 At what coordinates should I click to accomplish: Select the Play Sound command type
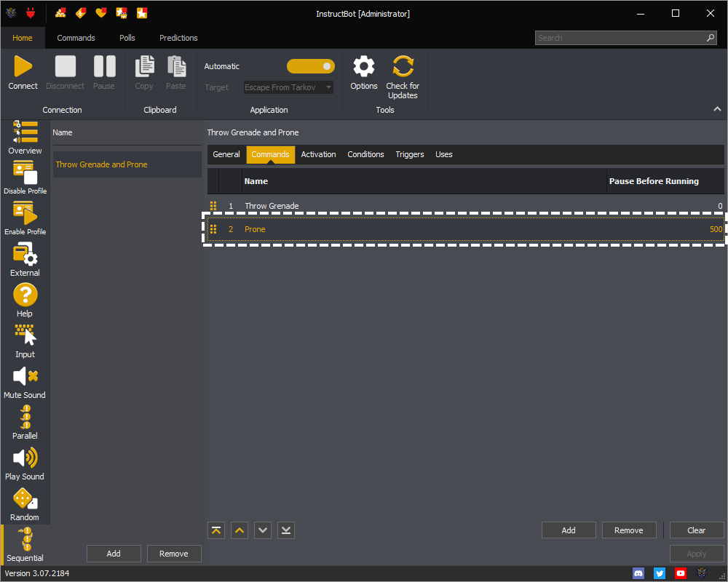[25, 463]
